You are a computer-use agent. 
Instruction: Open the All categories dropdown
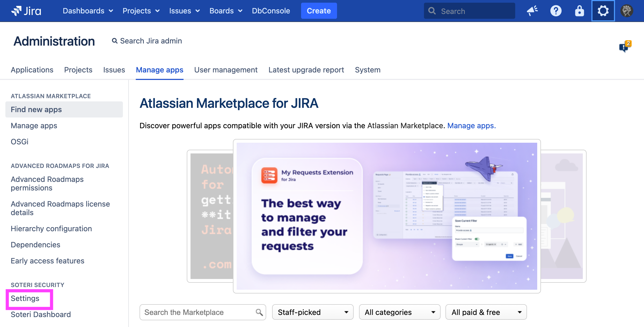pos(399,312)
